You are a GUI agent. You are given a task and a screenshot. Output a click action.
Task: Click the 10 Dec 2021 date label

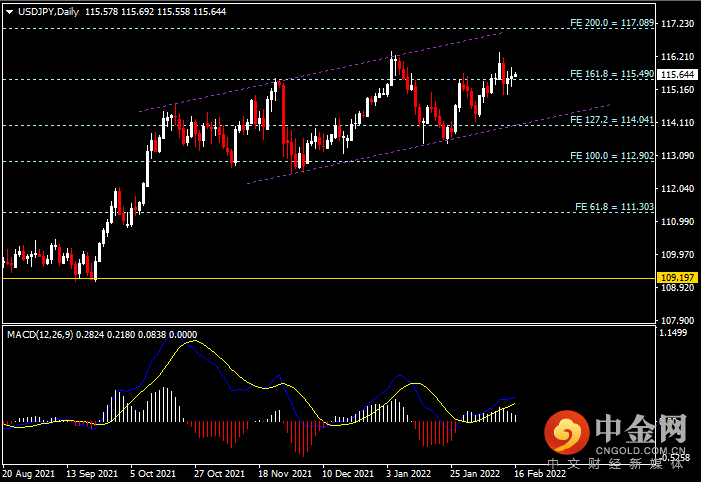click(x=348, y=474)
